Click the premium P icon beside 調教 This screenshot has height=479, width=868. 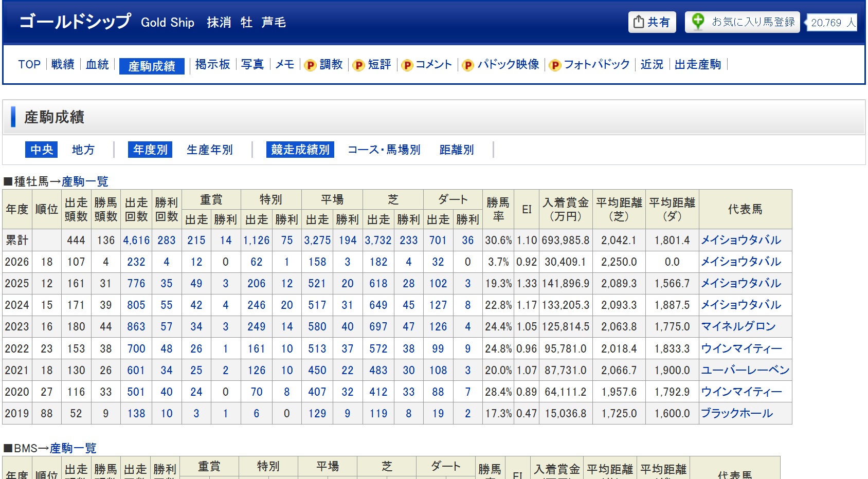pos(310,65)
